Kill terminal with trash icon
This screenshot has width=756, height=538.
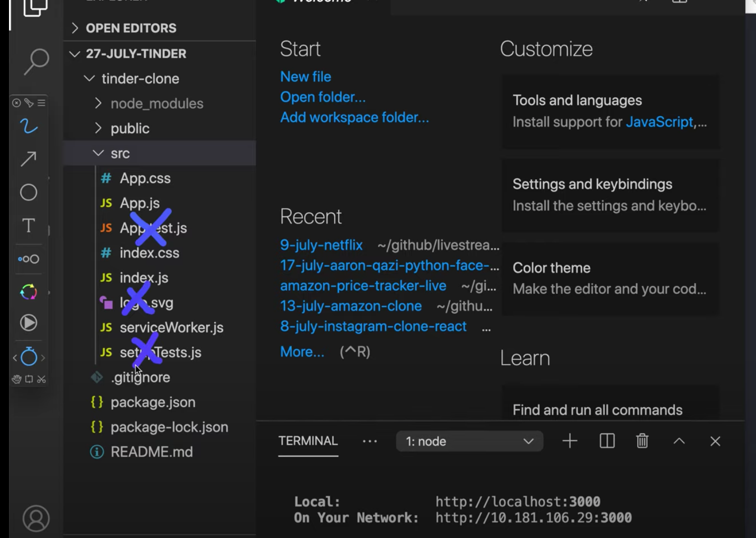coord(642,441)
